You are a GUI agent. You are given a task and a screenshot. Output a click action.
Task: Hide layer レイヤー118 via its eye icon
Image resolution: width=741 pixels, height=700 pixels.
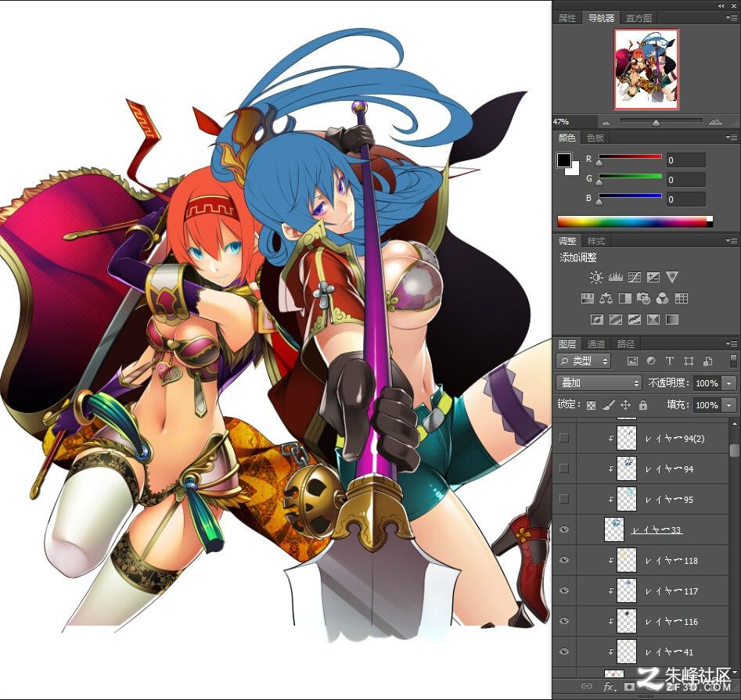pos(564,560)
